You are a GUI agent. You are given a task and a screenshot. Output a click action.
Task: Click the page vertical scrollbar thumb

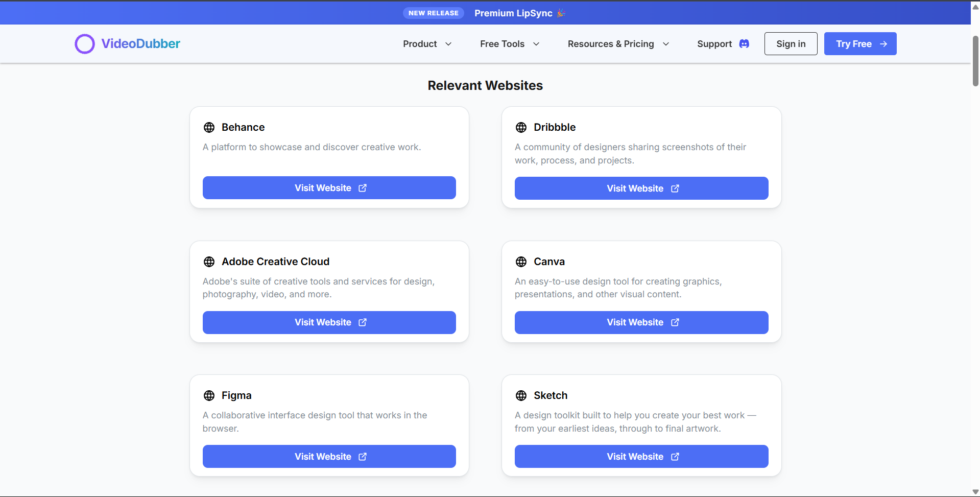[975, 61]
